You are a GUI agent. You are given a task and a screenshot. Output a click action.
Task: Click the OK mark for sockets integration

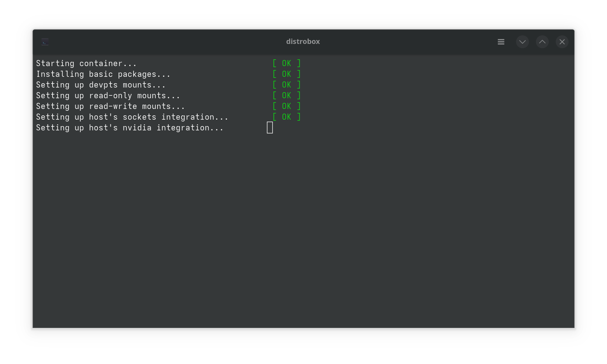(x=286, y=117)
